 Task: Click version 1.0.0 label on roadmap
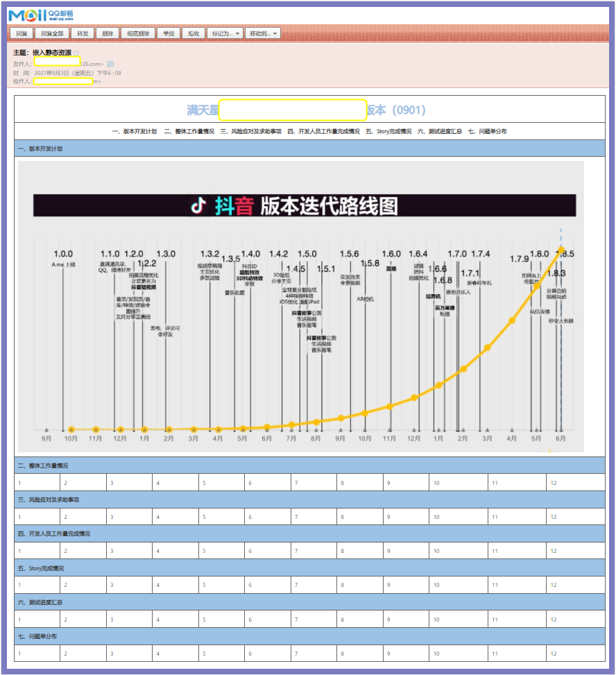[63, 254]
